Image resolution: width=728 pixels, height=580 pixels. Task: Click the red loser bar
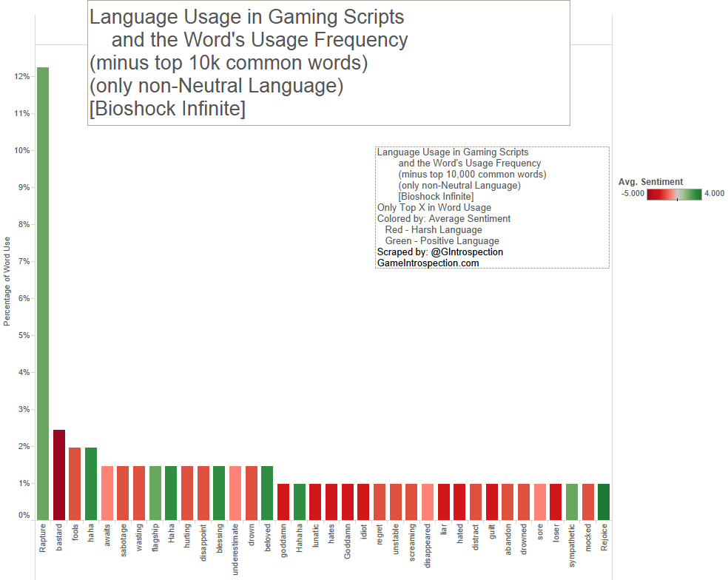click(x=556, y=502)
